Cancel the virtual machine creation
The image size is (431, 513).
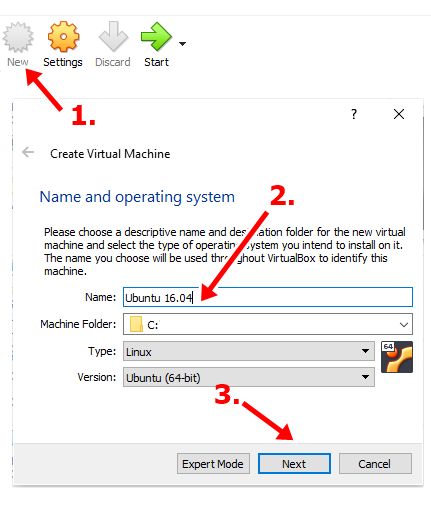click(375, 464)
